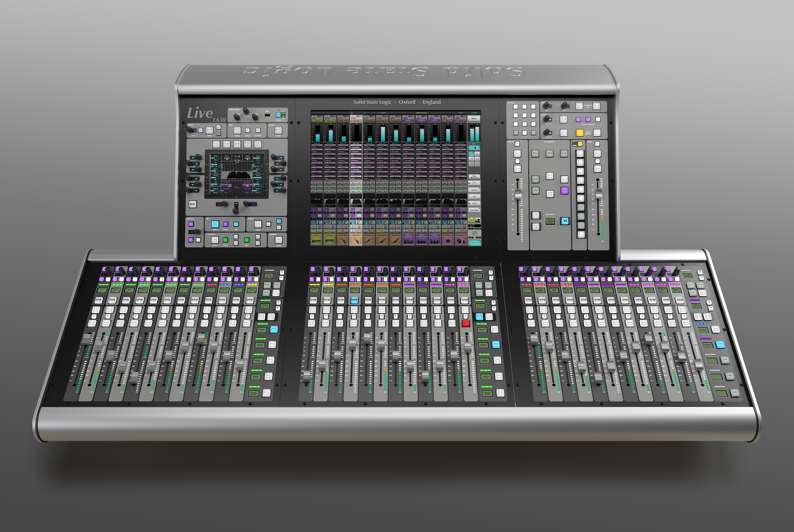Tap the Lead 2 vocalist icon
Image resolution: width=794 pixels, height=532 pixels.
[x=461, y=241]
